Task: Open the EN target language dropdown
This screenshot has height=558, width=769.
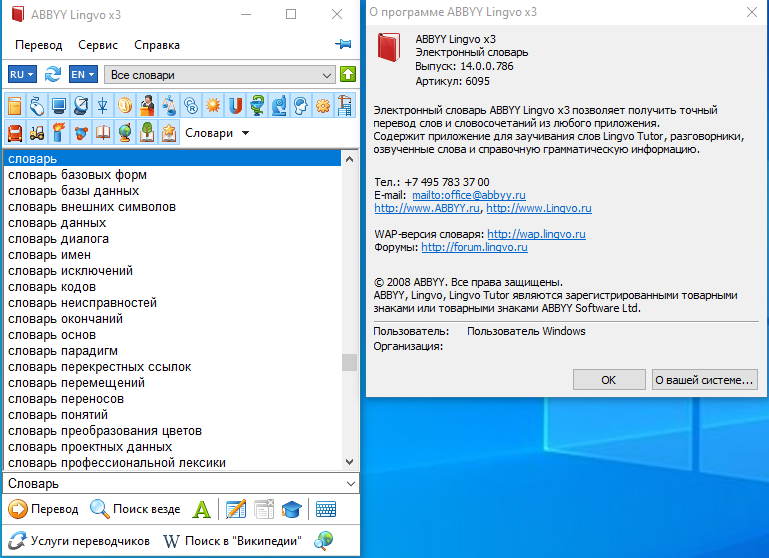Action: tap(83, 75)
